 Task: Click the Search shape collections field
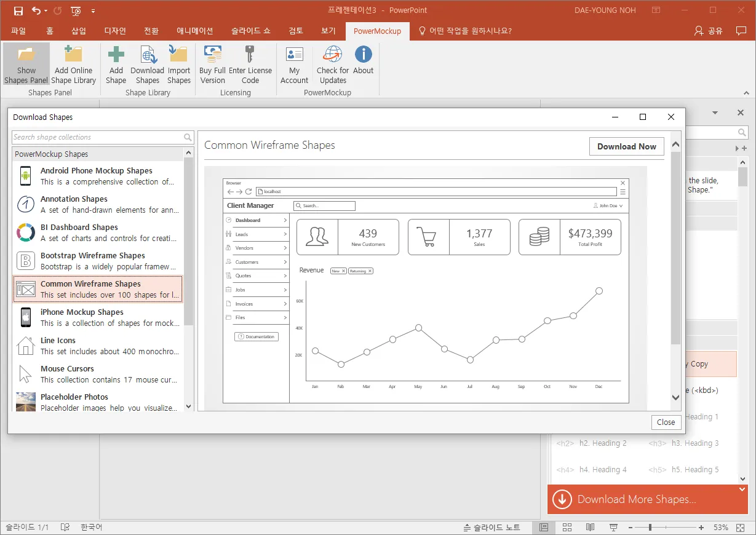tap(97, 137)
